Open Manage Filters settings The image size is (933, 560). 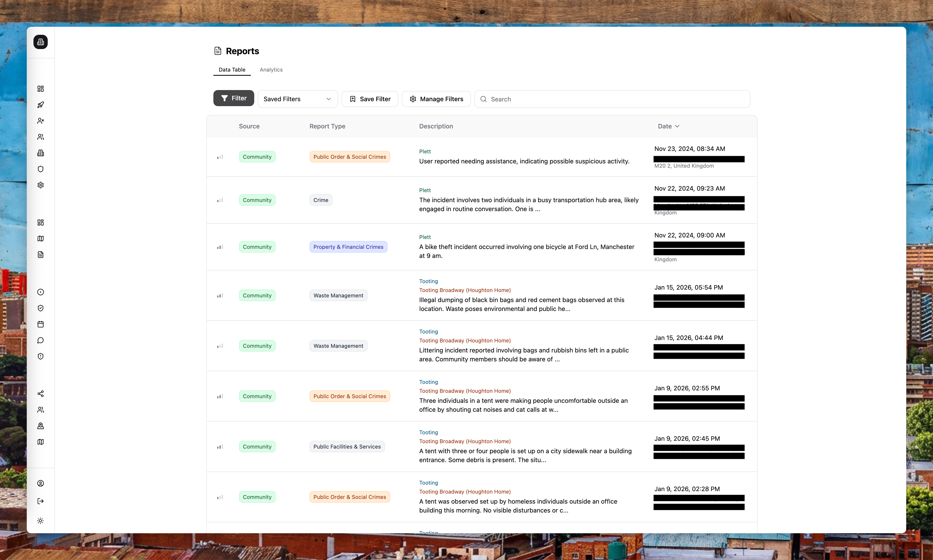coord(436,99)
